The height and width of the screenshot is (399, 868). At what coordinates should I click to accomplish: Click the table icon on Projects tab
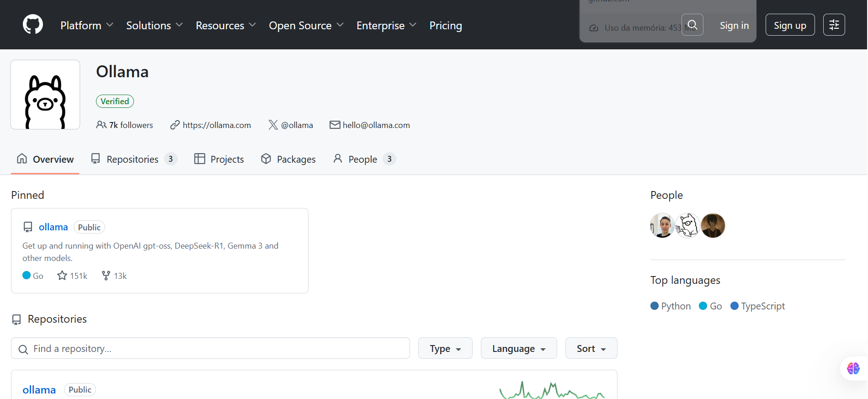[200, 159]
